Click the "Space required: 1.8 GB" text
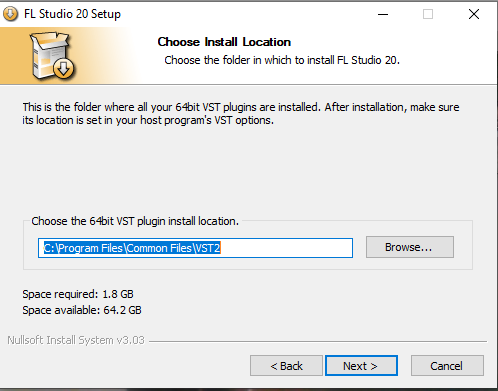The height and width of the screenshot is (391, 498). 78,294
